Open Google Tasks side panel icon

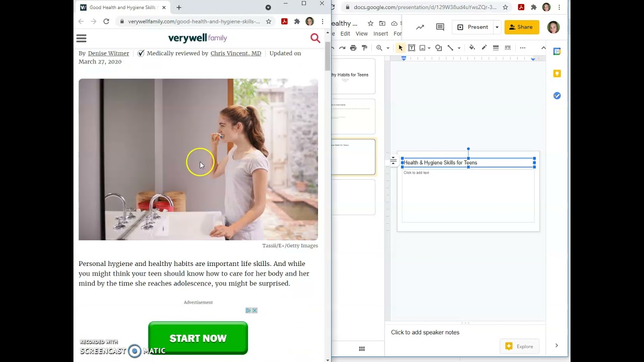coord(557,96)
